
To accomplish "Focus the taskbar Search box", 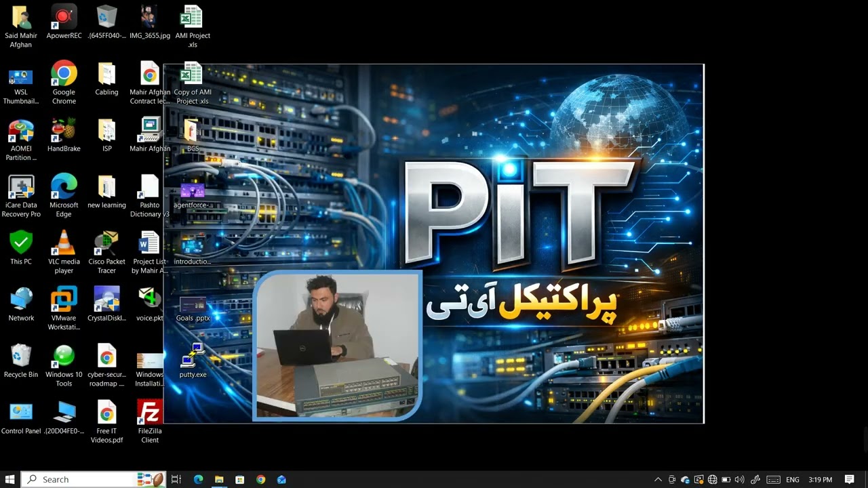I will (x=94, y=479).
